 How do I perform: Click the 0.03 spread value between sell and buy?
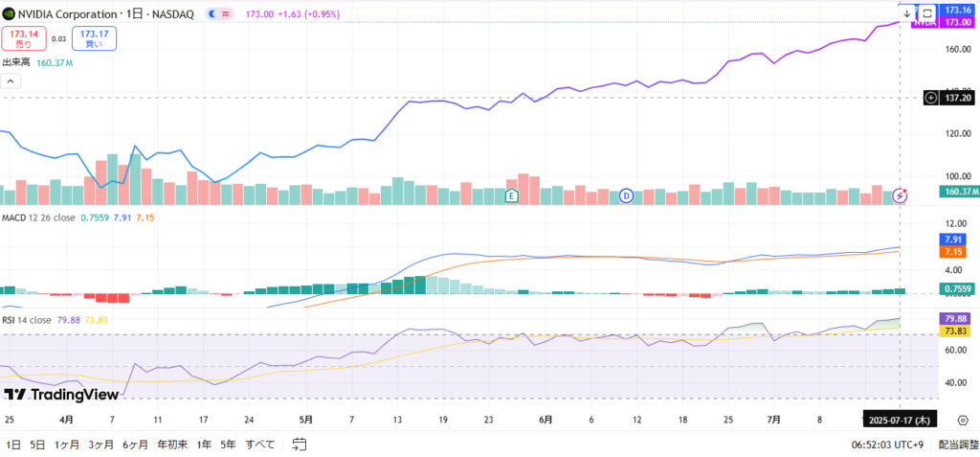pos(58,39)
